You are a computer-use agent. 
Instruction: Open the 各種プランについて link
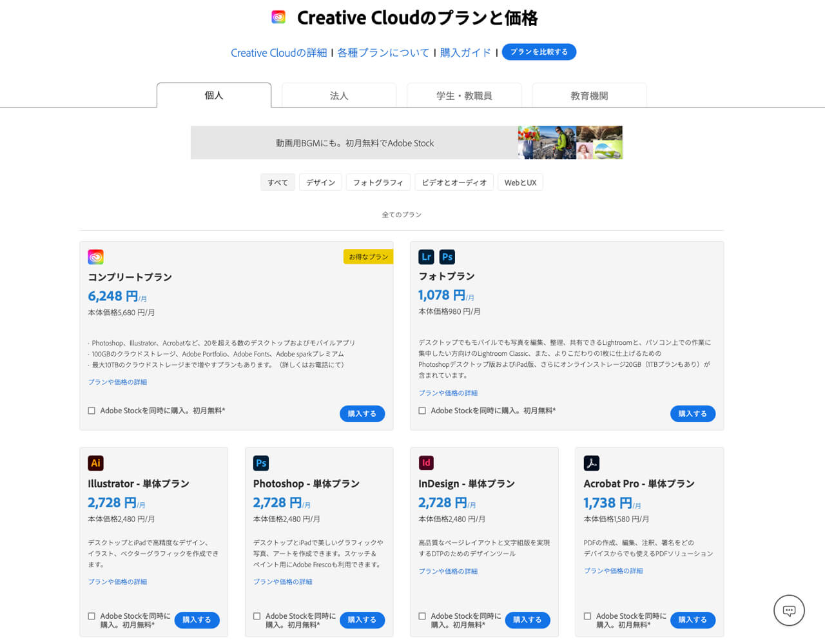383,53
